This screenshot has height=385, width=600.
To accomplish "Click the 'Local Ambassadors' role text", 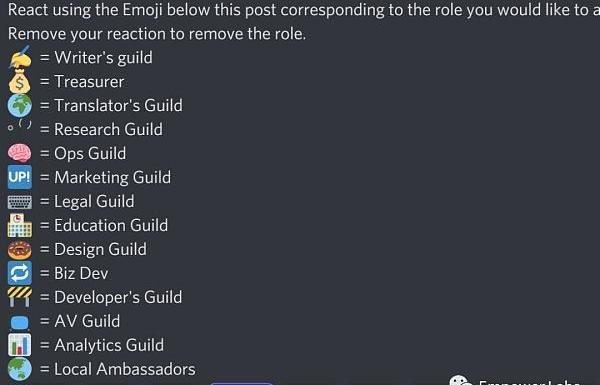I will click(x=125, y=369).
